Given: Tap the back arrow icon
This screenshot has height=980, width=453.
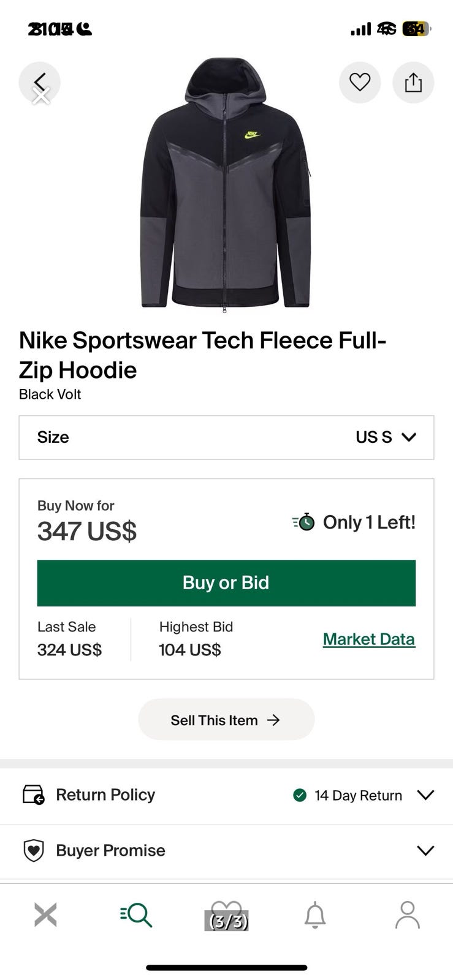Looking at the screenshot, I should coord(39,82).
